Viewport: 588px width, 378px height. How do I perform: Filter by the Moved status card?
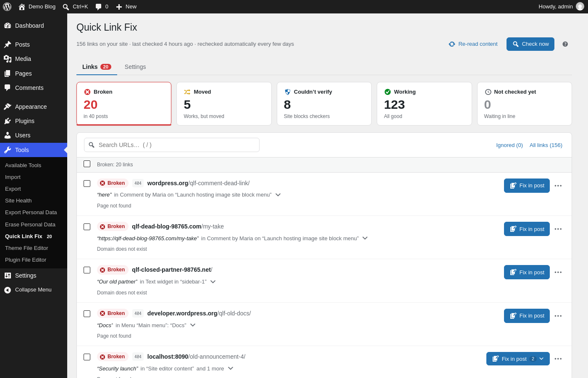[224, 104]
